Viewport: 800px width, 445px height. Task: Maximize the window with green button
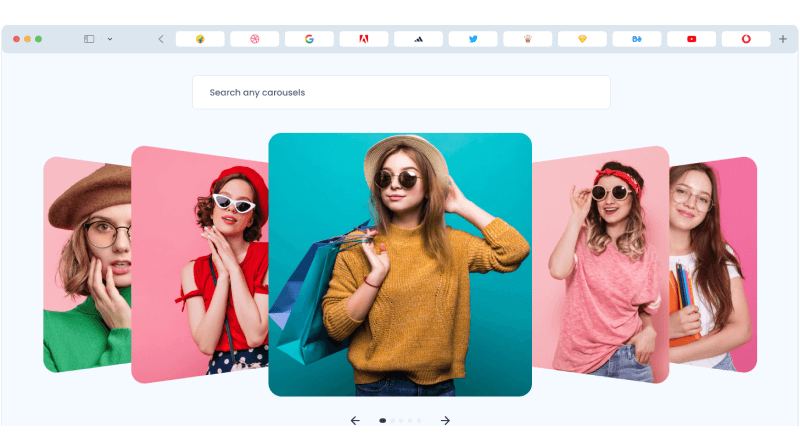[x=38, y=39]
